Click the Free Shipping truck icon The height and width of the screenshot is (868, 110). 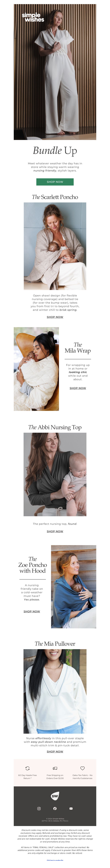tap(55, 768)
